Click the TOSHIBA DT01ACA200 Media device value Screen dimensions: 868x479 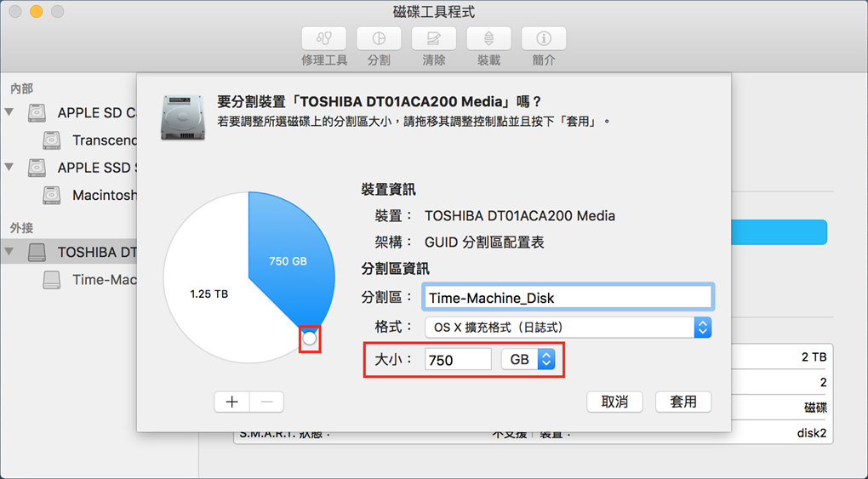520,215
